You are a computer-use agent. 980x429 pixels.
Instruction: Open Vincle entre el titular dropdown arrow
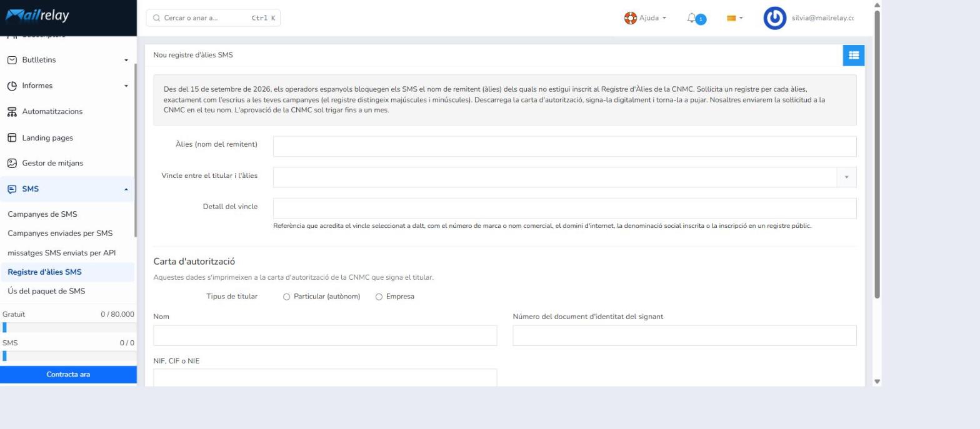(x=846, y=177)
